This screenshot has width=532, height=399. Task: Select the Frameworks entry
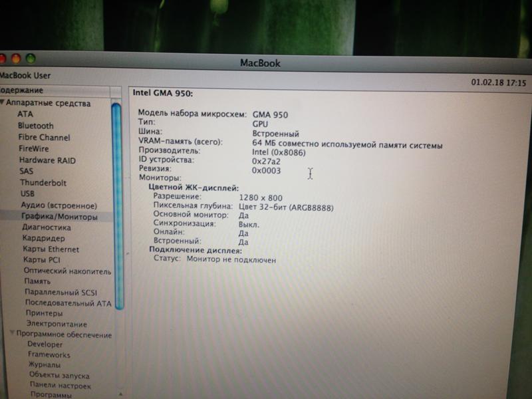click(49, 354)
